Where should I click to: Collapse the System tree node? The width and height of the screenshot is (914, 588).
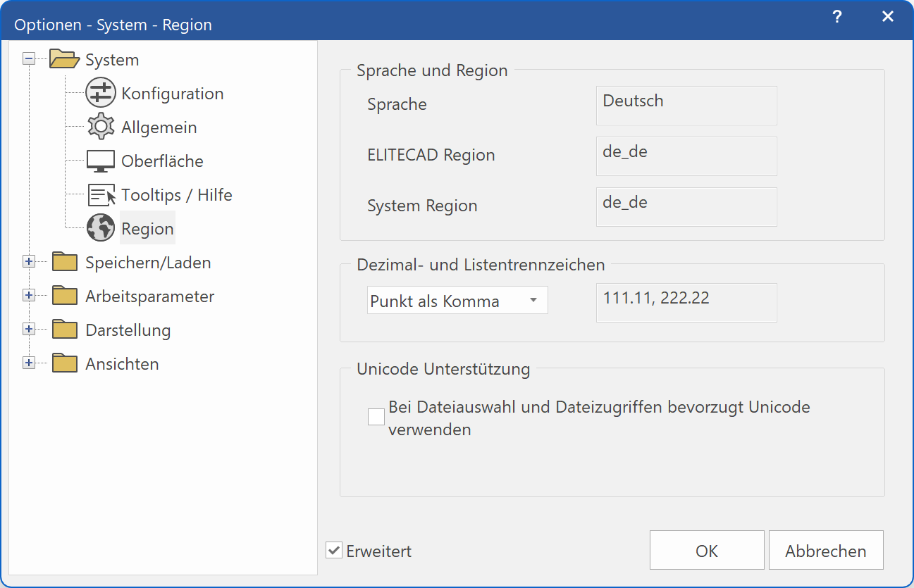click(28, 59)
